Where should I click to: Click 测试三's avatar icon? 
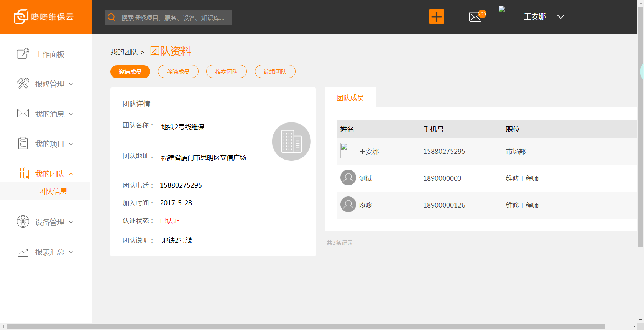[x=348, y=178]
